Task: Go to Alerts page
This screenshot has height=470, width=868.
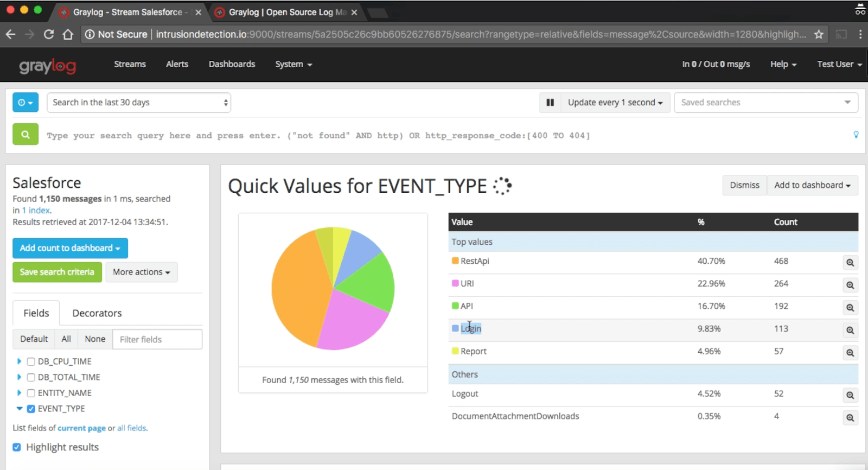Action: click(x=177, y=64)
